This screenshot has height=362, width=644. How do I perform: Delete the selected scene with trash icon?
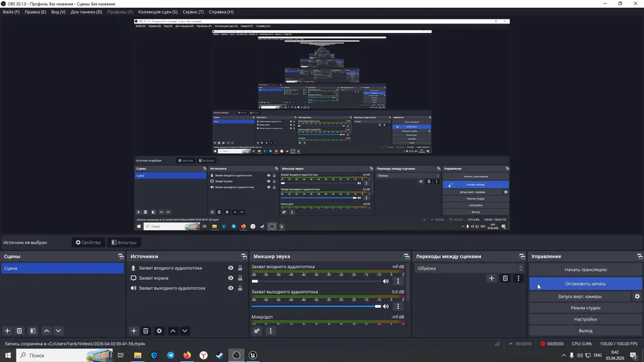[x=19, y=331]
